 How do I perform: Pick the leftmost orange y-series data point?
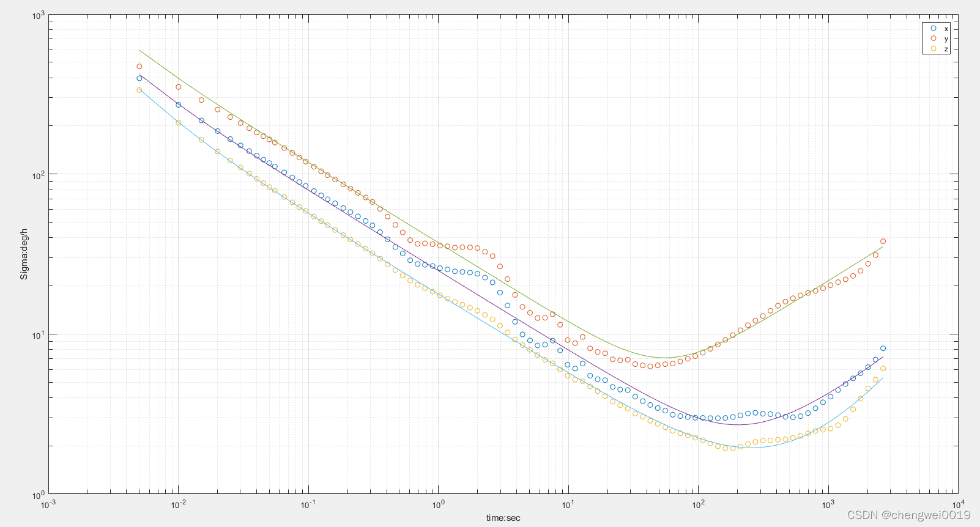click(x=139, y=67)
